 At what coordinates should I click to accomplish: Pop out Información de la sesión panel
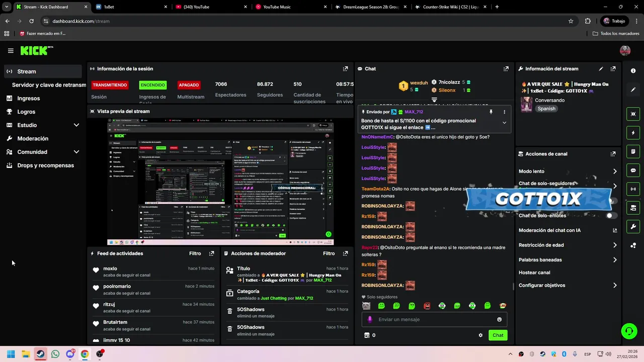point(345,69)
